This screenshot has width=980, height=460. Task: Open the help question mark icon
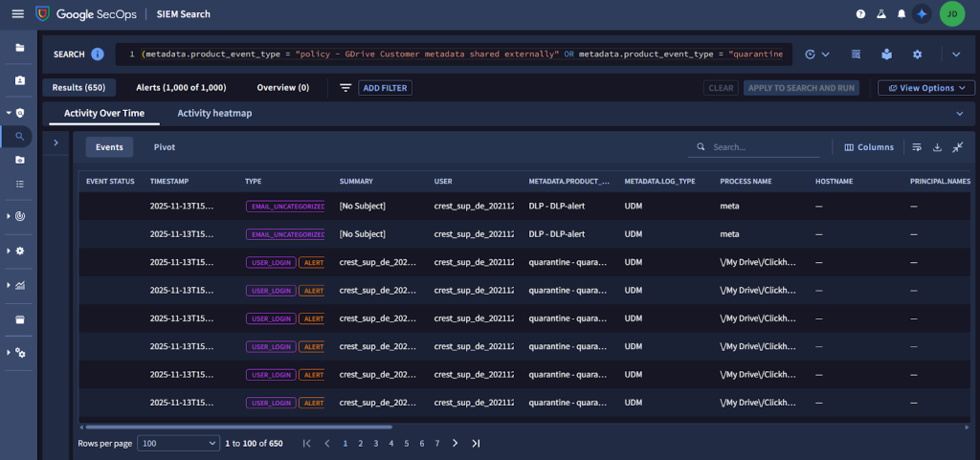tap(860, 13)
